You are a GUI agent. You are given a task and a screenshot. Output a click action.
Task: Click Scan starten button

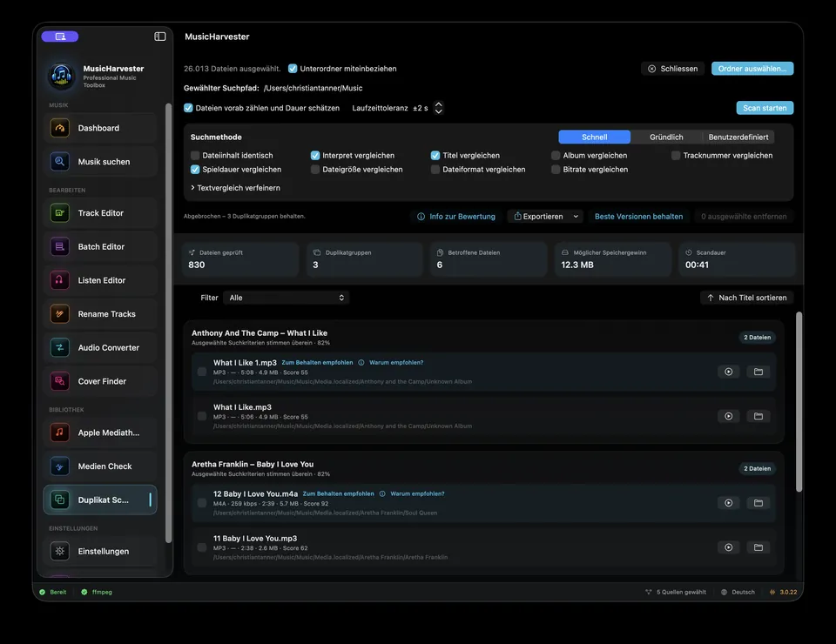(765, 108)
